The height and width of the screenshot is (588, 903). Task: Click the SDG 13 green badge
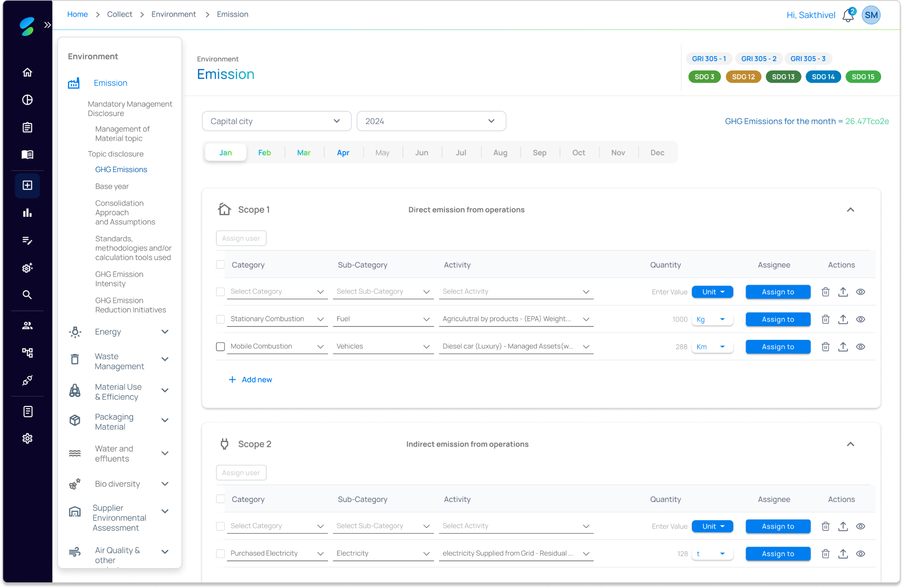(783, 77)
